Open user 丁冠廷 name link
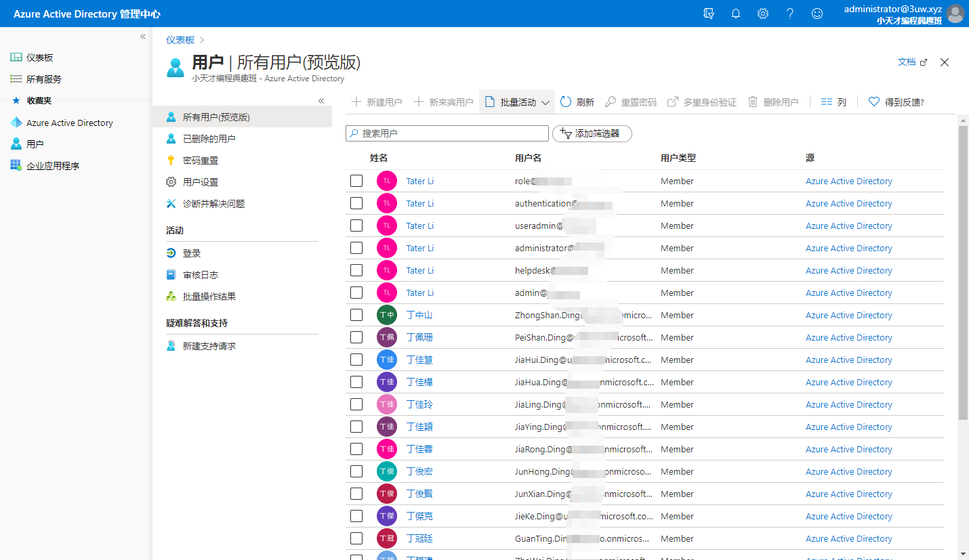The image size is (969, 560). tap(419, 538)
